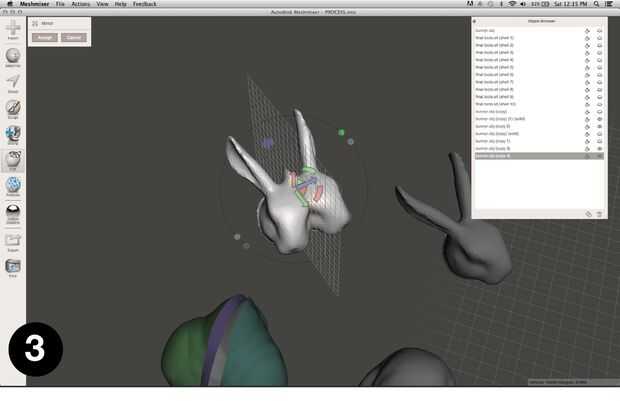620x401 pixels.
Task: Duplicate object using Object Browser bottom icon
Action: tap(588, 214)
